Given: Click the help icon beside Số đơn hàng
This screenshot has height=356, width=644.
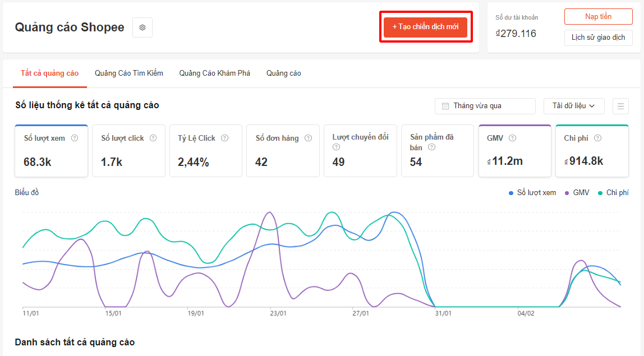Looking at the screenshot, I should coord(308,138).
